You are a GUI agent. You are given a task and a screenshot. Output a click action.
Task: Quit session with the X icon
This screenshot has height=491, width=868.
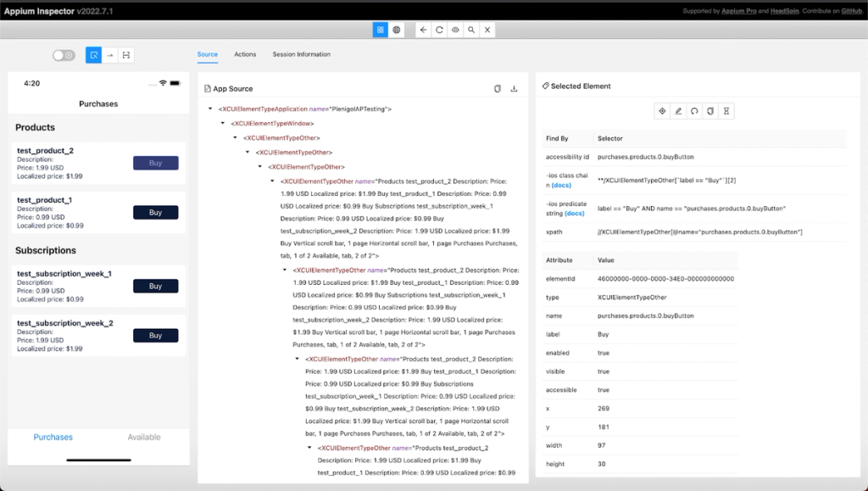(x=487, y=30)
